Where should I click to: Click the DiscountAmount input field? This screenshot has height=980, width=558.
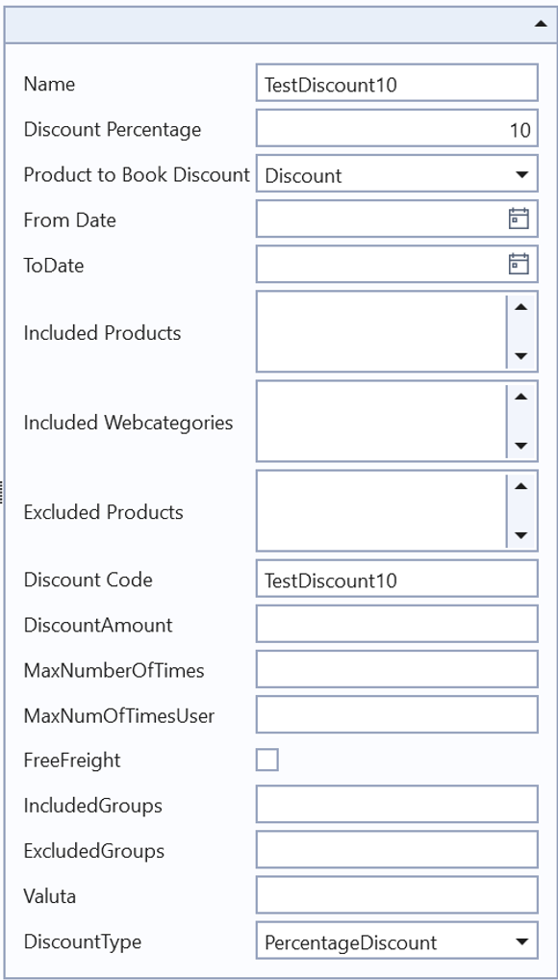[x=396, y=625]
